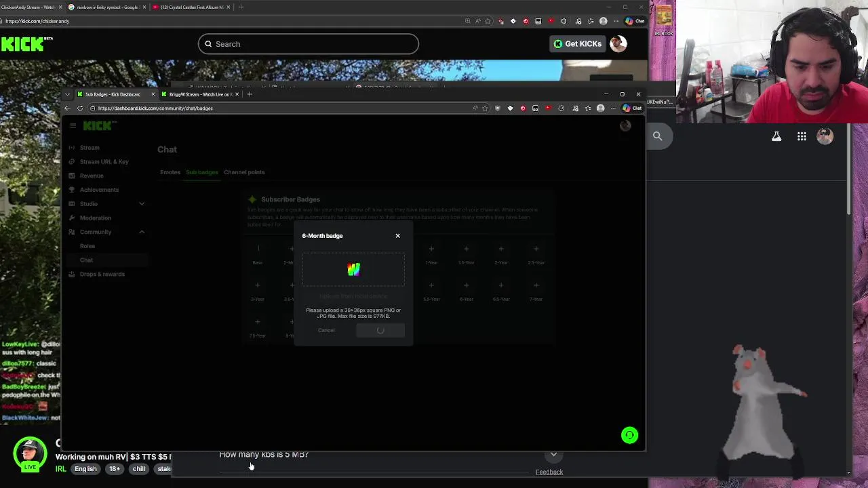868x488 pixels.
Task: Go back in the dashboard browser window
Action: (67, 108)
